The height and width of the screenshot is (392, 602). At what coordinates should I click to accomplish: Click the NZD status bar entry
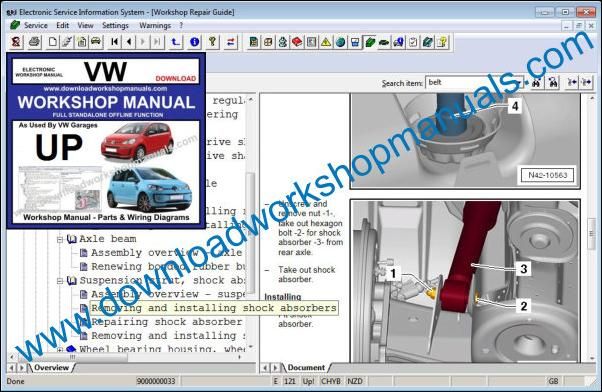point(354,381)
